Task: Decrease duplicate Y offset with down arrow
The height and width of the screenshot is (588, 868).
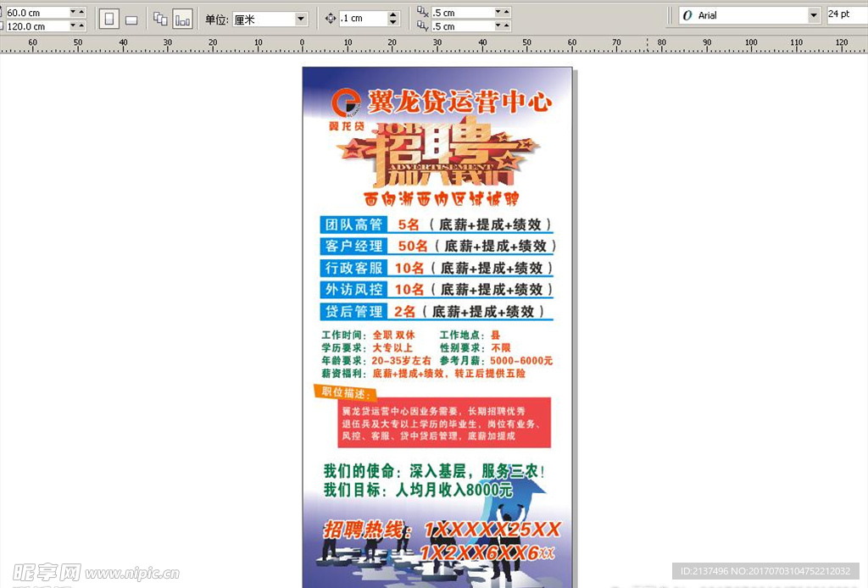Action: (498, 25)
